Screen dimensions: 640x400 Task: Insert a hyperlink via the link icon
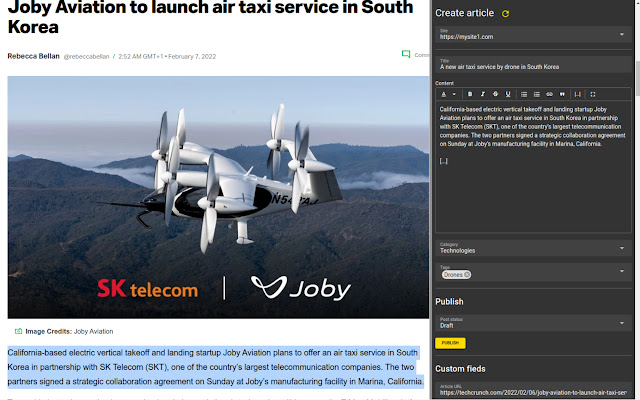click(549, 94)
